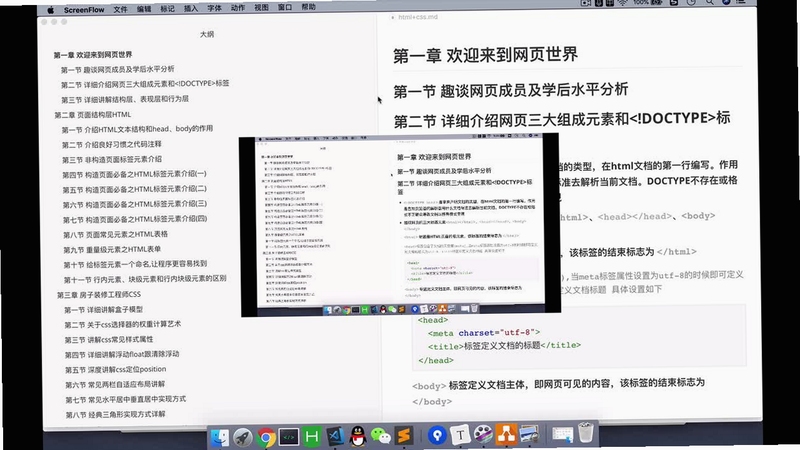Go to outline 第七节 常见水平居中垂直居中实现方式

126,399
